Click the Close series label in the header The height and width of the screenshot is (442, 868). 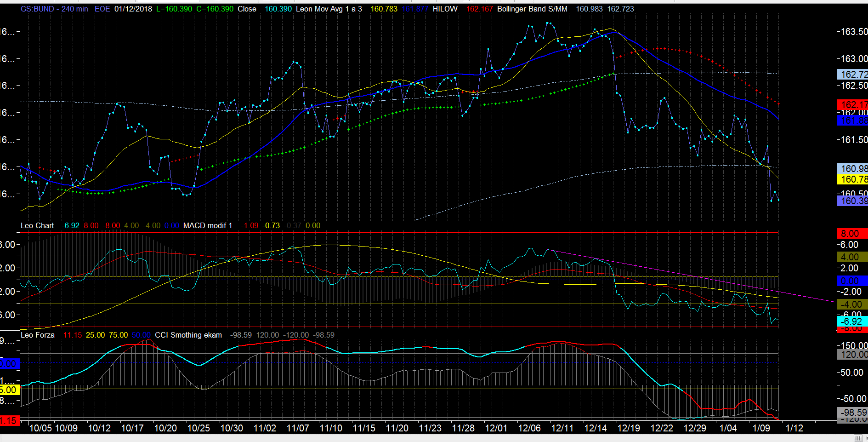(247, 9)
